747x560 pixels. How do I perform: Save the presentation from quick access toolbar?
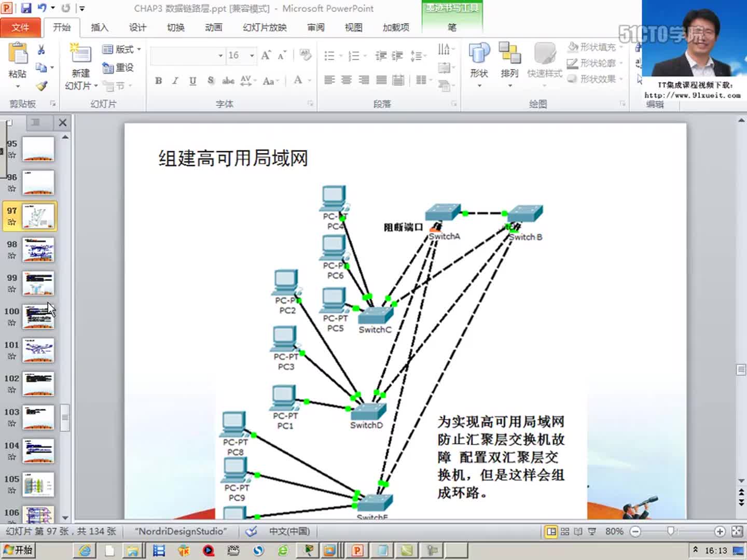pyautogui.click(x=26, y=8)
